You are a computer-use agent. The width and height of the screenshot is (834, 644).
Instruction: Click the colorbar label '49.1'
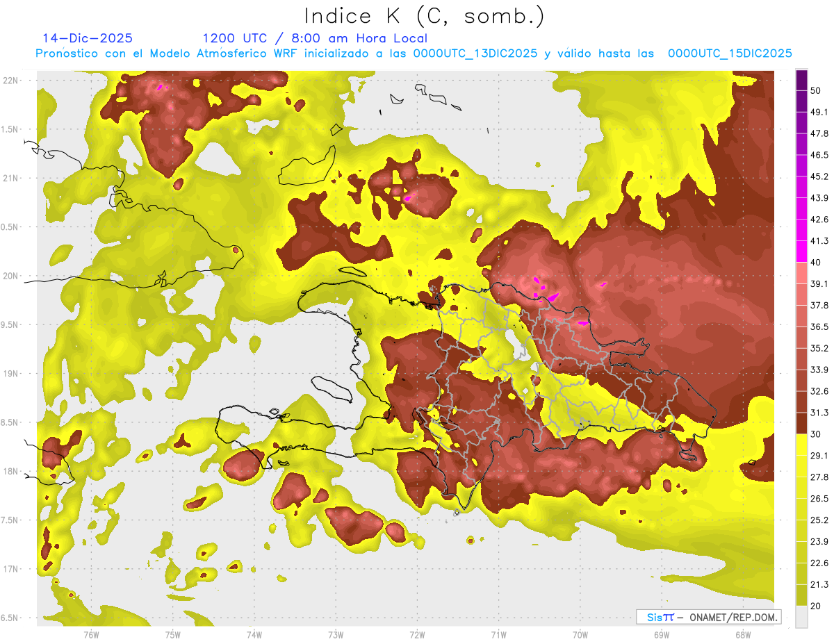819,112
